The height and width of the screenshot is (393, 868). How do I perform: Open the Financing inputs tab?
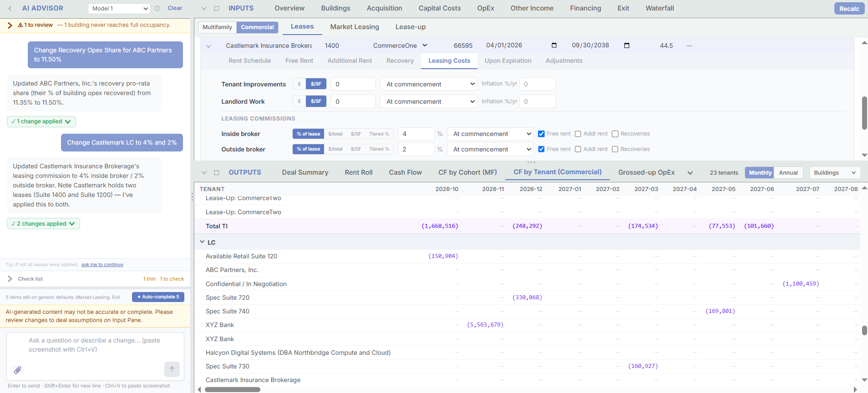pyautogui.click(x=585, y=8)
